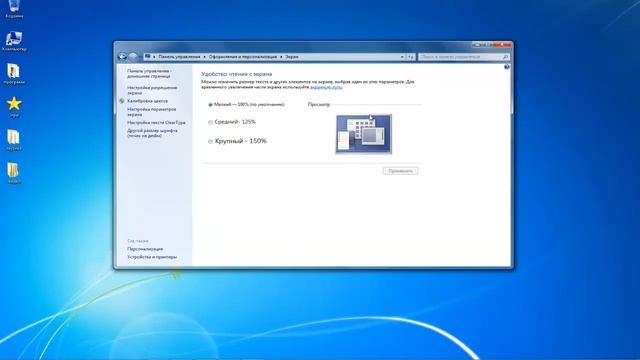Open Устройства и принтеры link
This screenshot has height=360, width=640.
pyautogui.click(x=152, y=257)
